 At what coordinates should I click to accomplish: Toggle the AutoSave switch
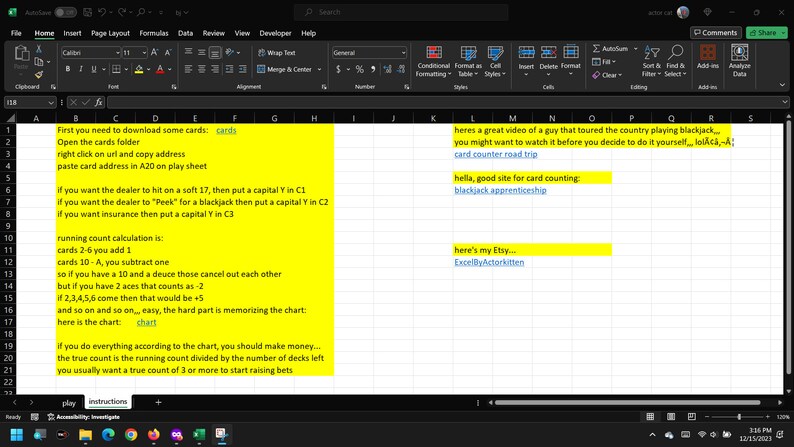pos(65,12)
